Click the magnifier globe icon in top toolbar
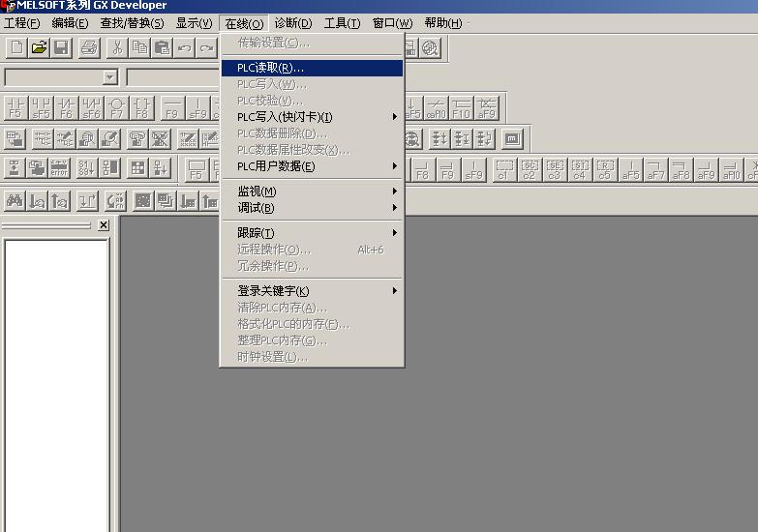This screenshot has width=758, height=532. 430,47
